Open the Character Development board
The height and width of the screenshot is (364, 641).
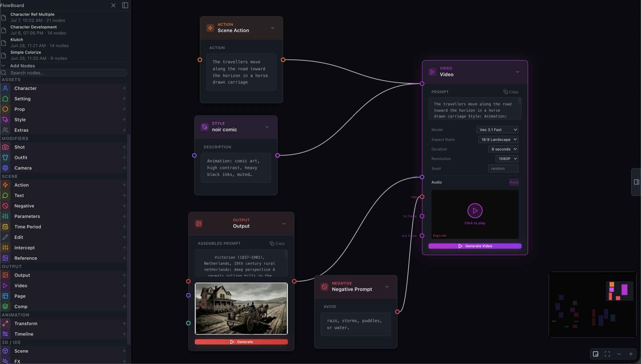(64, 30)
